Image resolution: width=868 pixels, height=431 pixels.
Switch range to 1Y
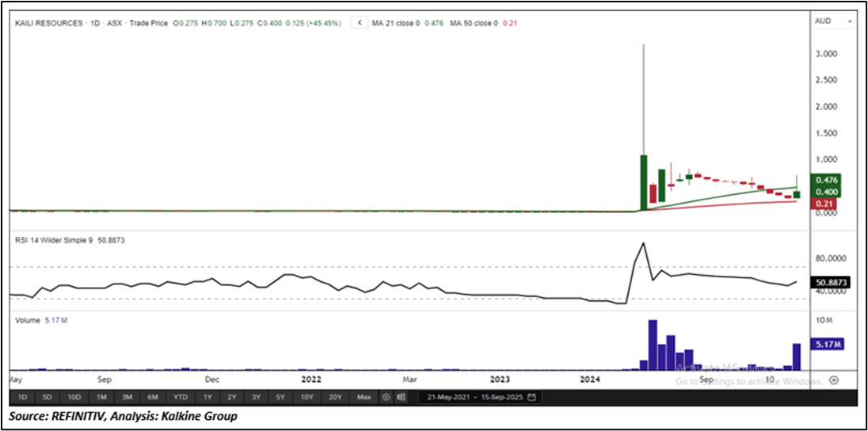point(207,397)
